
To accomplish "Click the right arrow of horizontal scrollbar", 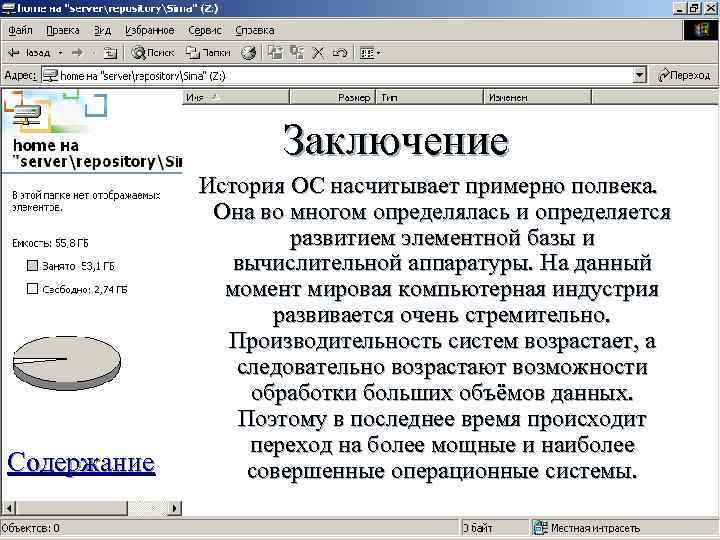I will point(174,508).
